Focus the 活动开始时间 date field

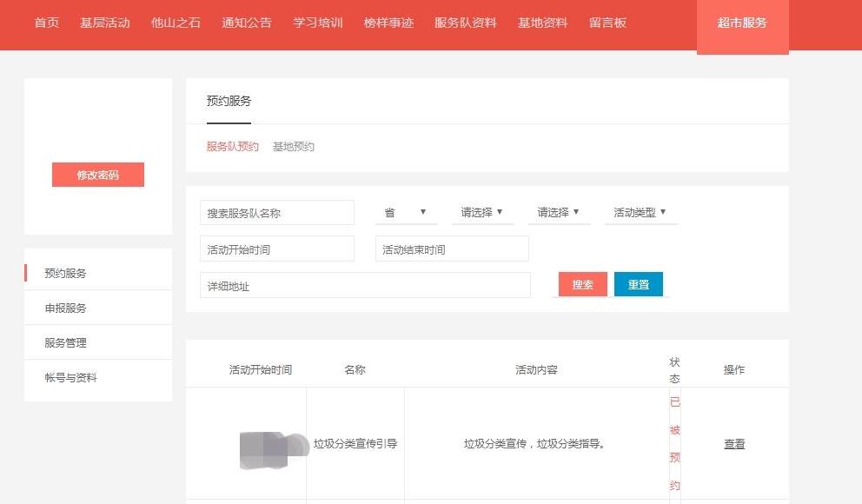[277, 249]
